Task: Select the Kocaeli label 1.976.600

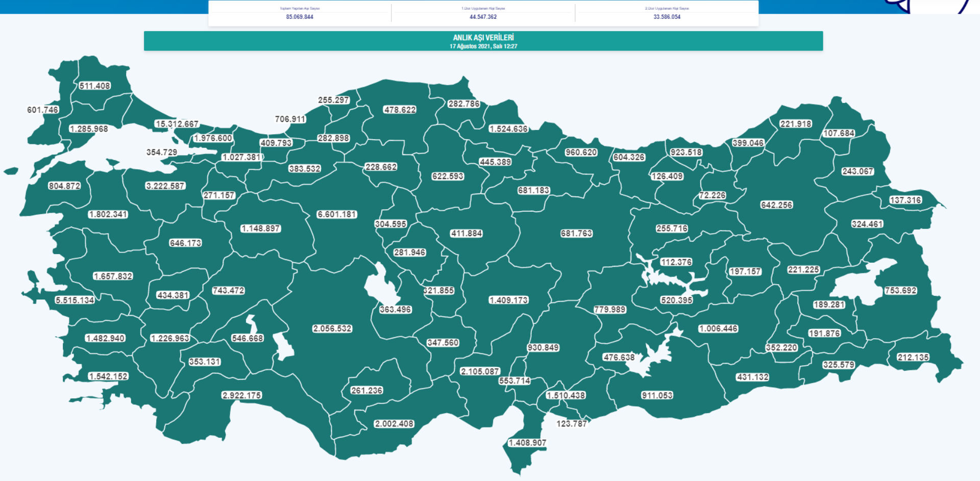Action: pos(213,138)
